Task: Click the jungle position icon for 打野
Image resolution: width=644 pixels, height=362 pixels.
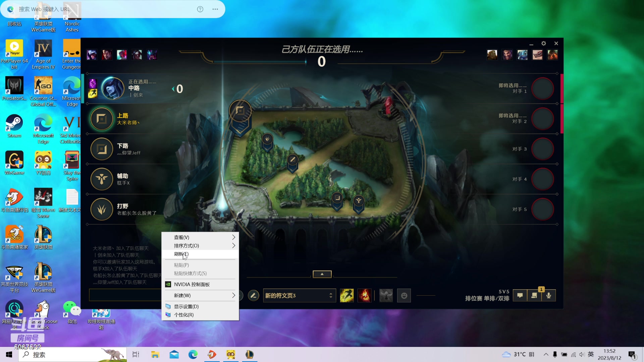Action: click(x=102, y=209)
